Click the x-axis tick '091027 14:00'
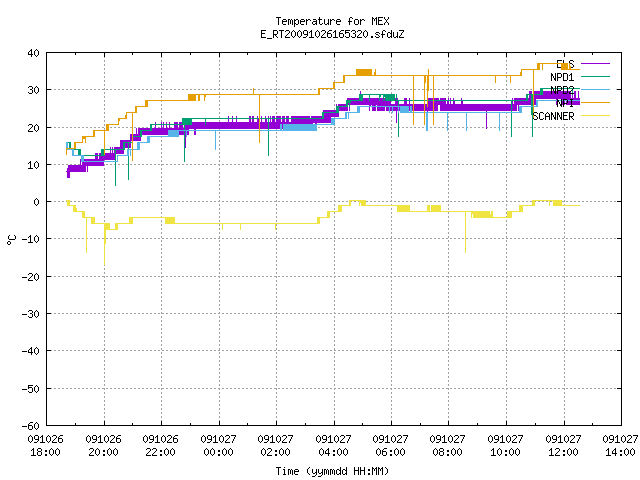640x480 pixels. tap(620, 446)
